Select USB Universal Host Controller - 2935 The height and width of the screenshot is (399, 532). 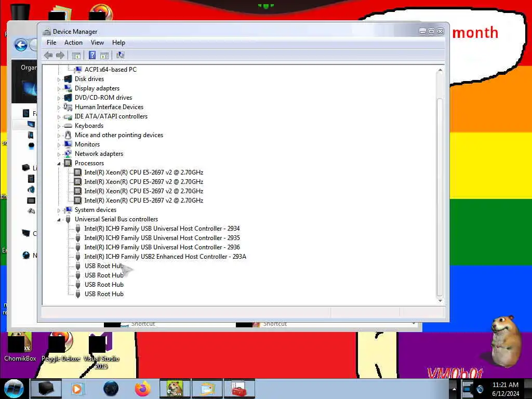162,238
